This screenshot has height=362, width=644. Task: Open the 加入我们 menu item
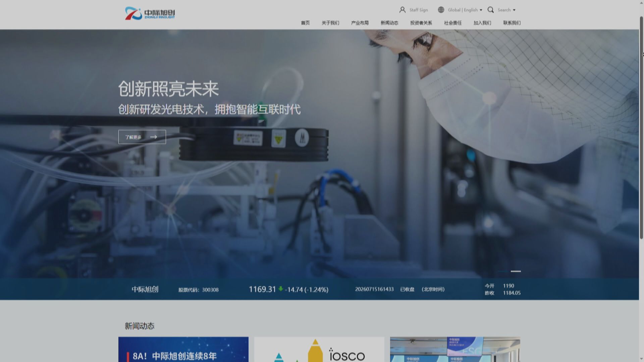[482, 23]
